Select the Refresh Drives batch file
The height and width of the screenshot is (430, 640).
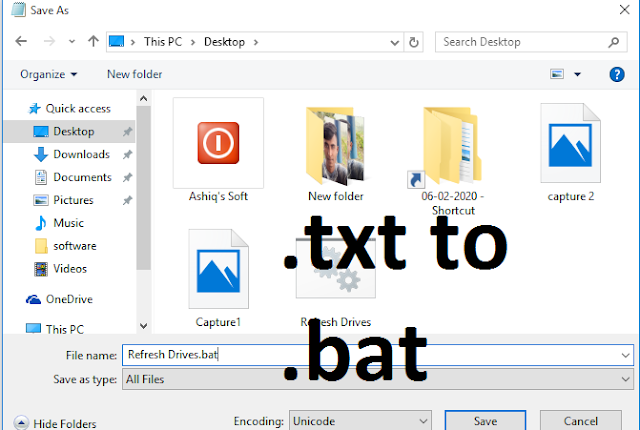pyautogui.click(x=336, y=282)
